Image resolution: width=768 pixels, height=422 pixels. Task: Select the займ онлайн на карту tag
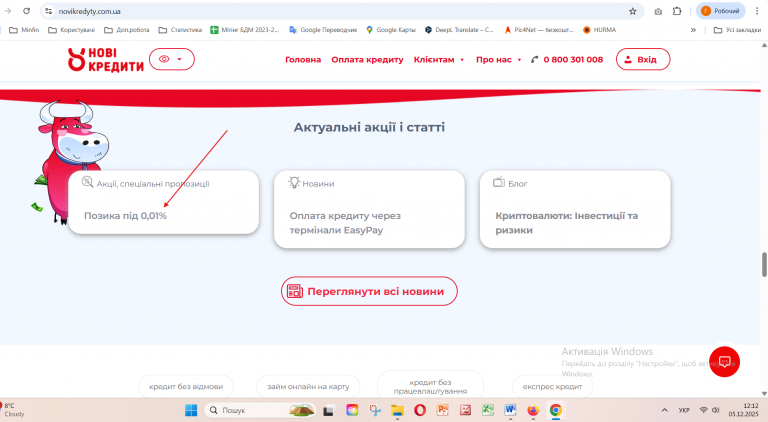[x=308, y=386]
